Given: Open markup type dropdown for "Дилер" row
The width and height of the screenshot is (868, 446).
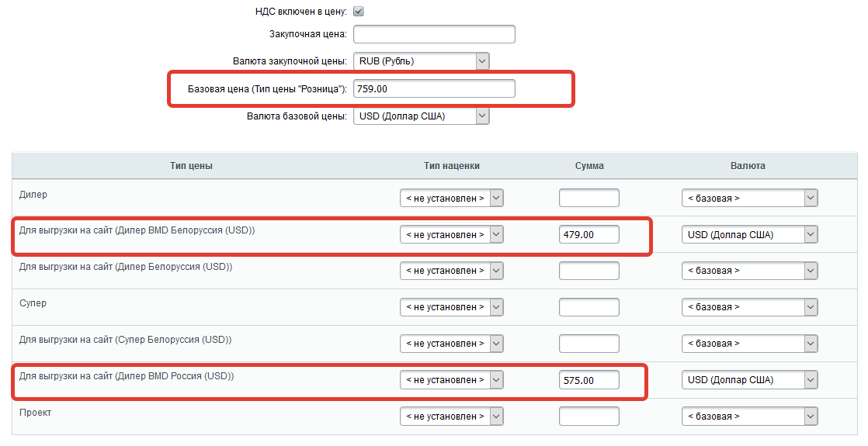Looking at the screenshot, I should (452, 198).
